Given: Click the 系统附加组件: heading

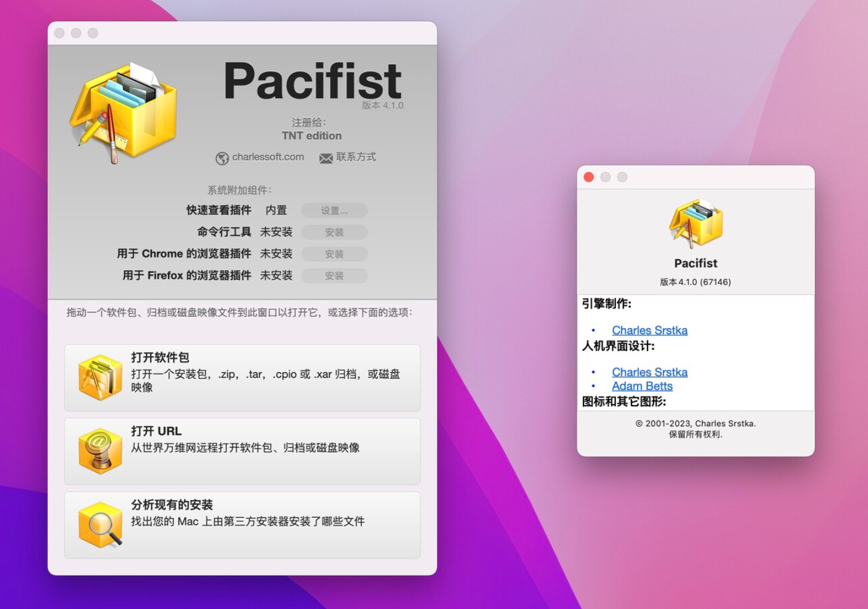Looking at the screenshot, I should [x=240, y=190].
